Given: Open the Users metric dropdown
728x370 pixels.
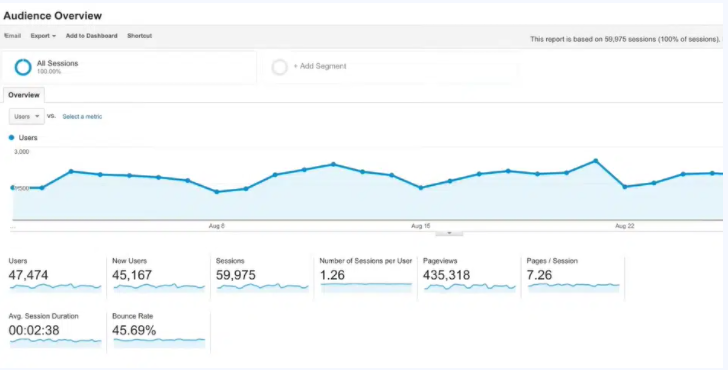Looking at the screenshot, I should pyautogui.click(x=26, y=117).
